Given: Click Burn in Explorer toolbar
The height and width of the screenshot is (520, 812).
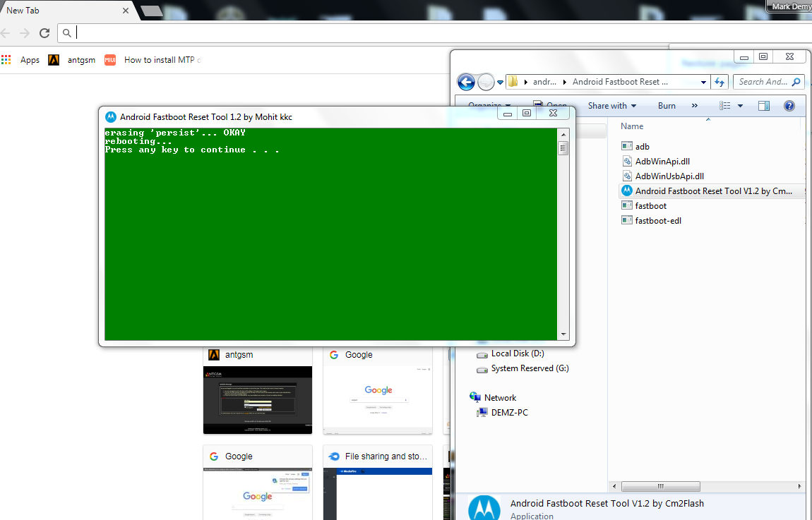Looking at the screenshot, I should pos(667,106).
